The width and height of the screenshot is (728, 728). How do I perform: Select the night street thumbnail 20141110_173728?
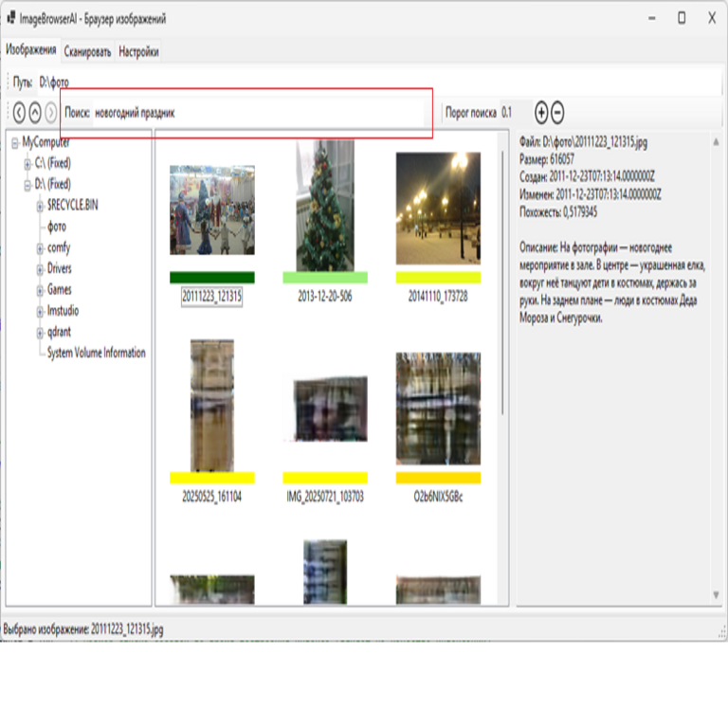click(x=438, y=207)
